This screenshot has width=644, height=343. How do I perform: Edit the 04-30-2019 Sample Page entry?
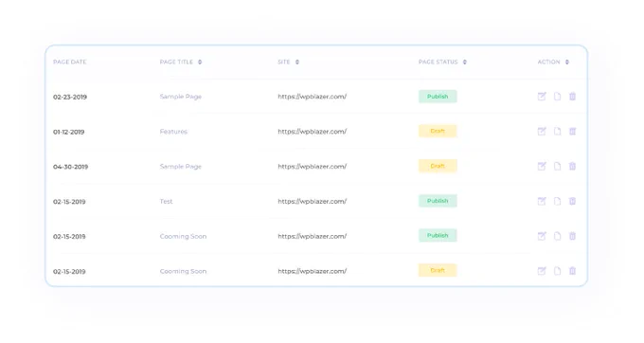point(542,166)
